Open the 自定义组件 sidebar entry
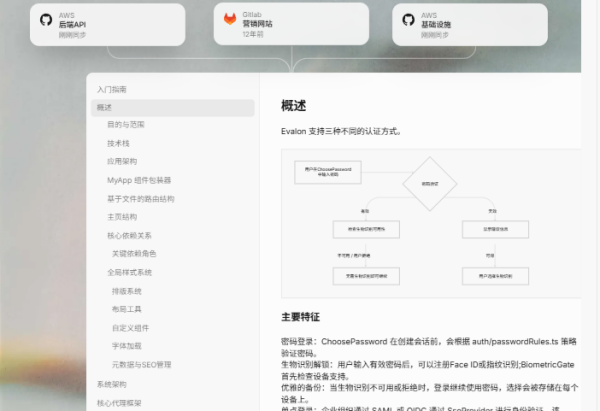600x411 pixels. (130, 328)
